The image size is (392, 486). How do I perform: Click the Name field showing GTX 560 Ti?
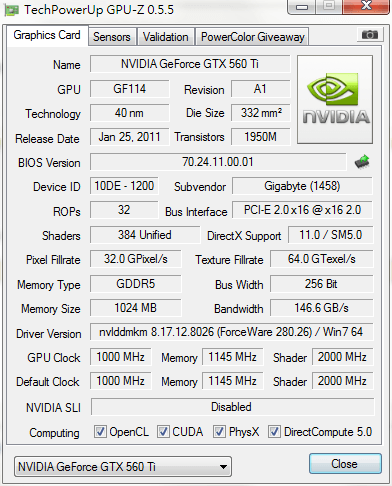[190, 64]
